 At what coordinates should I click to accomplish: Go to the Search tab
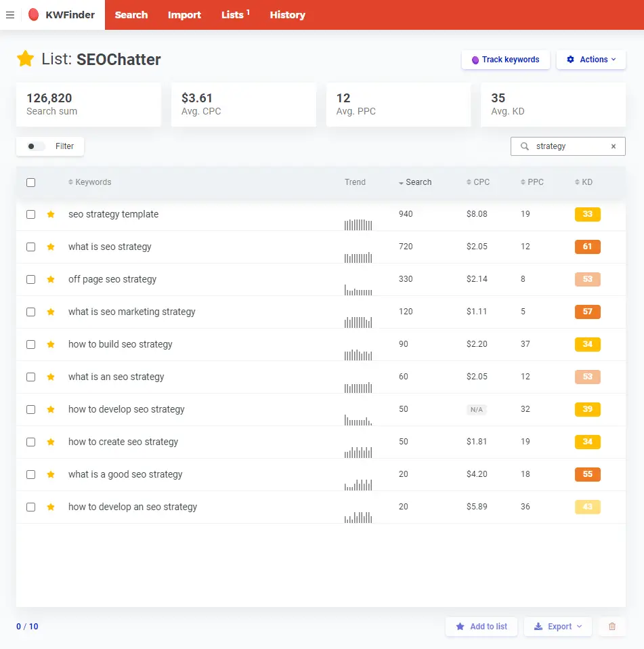click(131, 15)
